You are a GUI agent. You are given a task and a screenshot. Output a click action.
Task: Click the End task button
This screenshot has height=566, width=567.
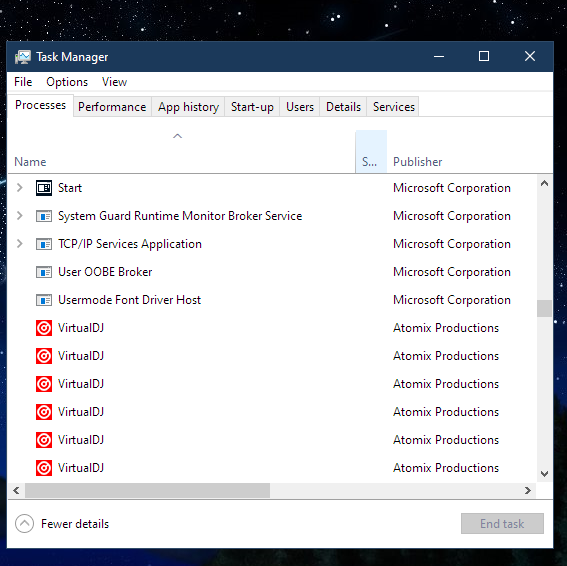502,523
